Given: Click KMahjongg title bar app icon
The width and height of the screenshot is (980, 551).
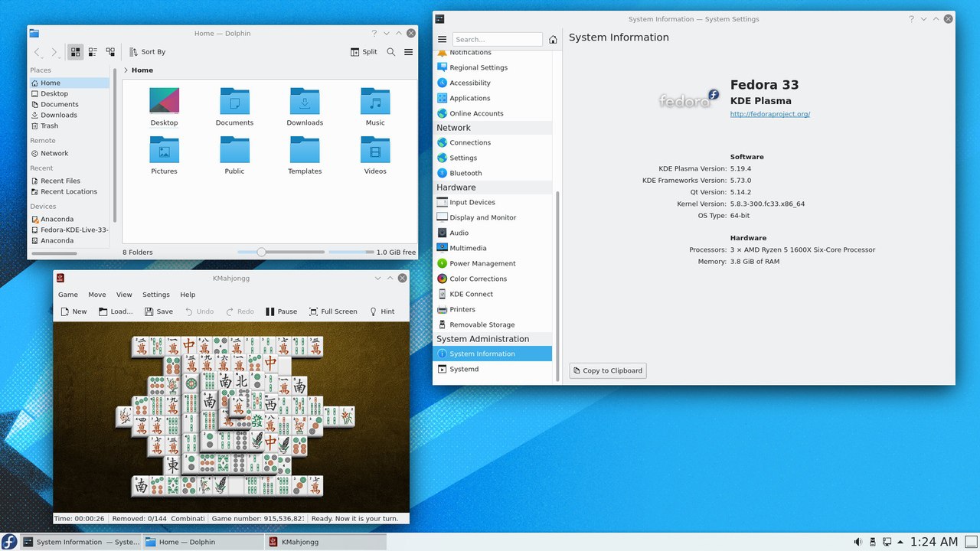Looking at the screenshot, I should [x=60, y=279].
